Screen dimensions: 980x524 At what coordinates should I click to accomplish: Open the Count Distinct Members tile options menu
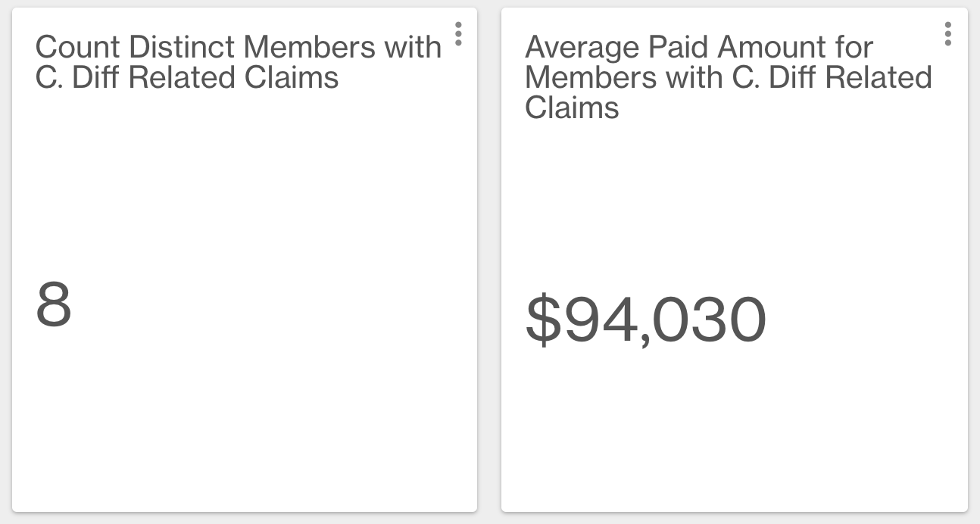point(458,34)
